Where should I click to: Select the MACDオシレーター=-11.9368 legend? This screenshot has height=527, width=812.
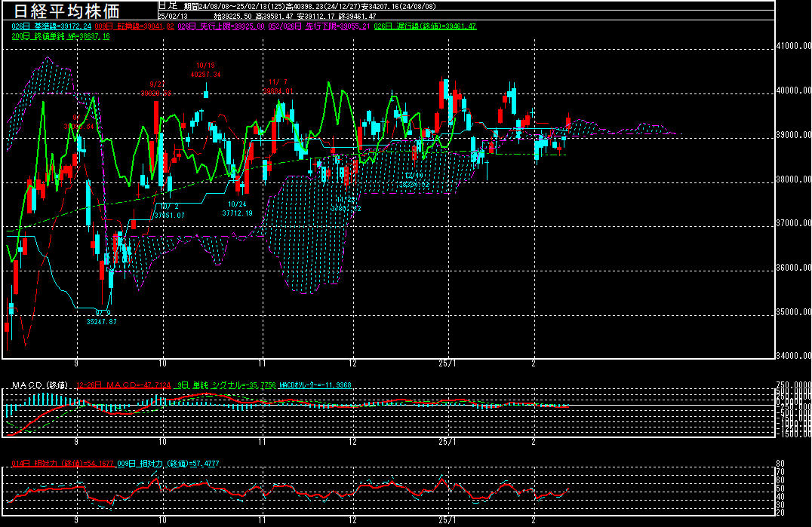tap(315, 385)
